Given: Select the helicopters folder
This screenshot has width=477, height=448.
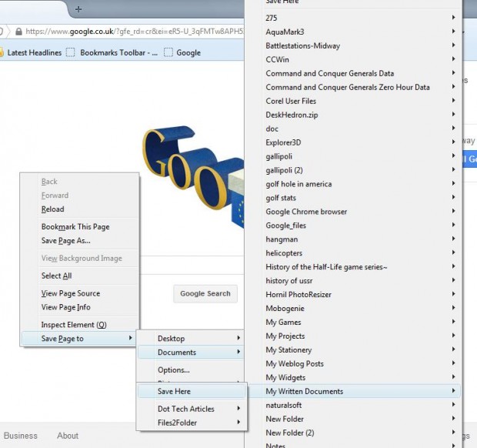Looking at the screenshot, I should click(x=353, y=253).
